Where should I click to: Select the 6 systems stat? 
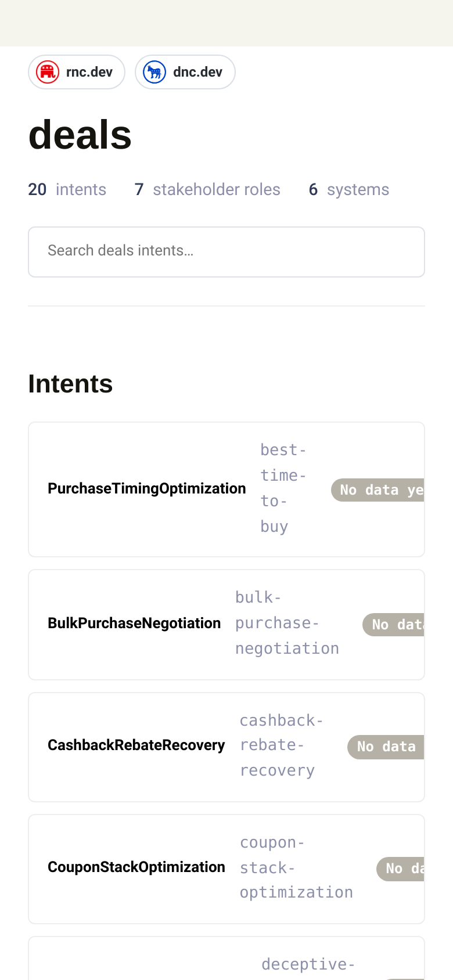pyautogui.click(x=349, y=189)
